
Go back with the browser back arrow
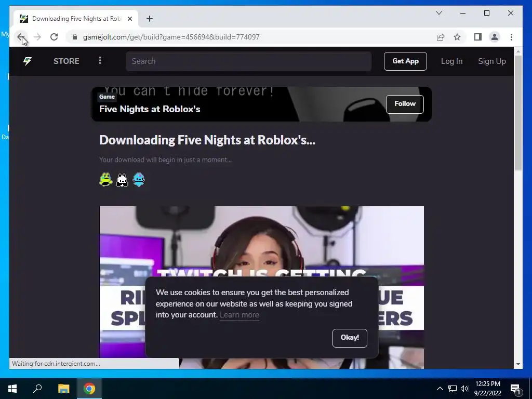21,37
